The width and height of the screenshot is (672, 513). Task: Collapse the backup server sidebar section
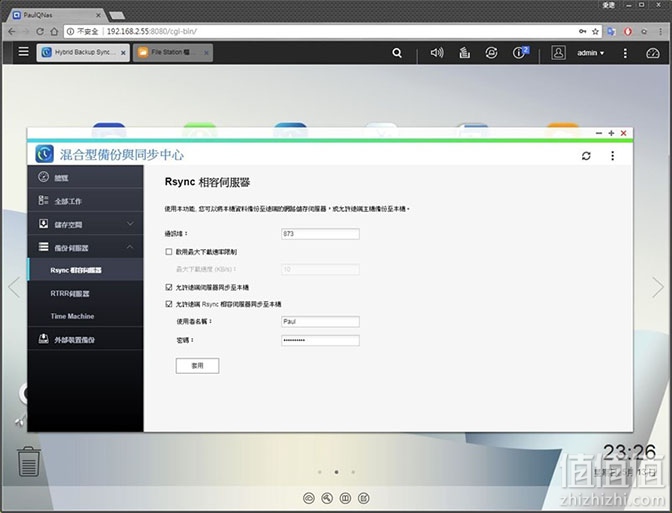[x=85, y=247]
